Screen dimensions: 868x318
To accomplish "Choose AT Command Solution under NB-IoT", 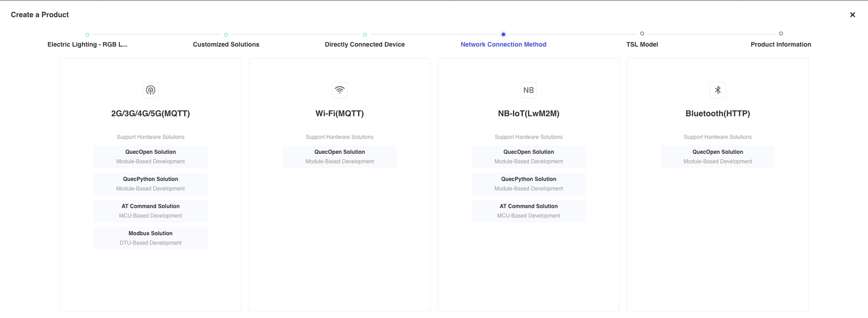I will [x=529, y=211].
